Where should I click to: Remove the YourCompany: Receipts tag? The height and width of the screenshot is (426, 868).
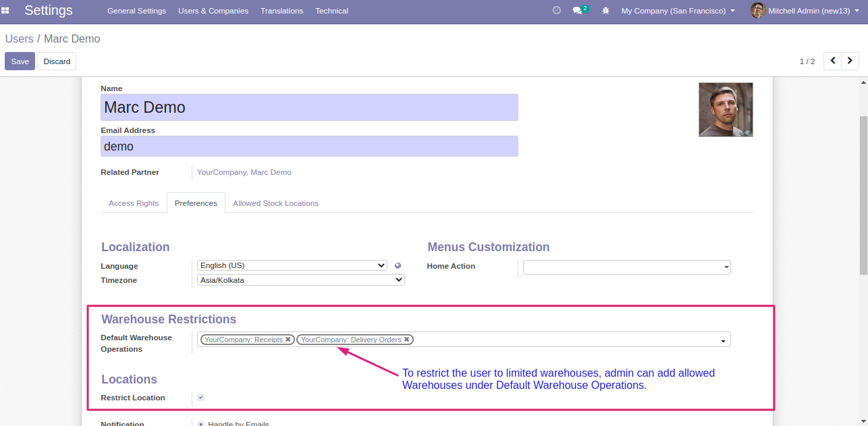pos(288,340)
